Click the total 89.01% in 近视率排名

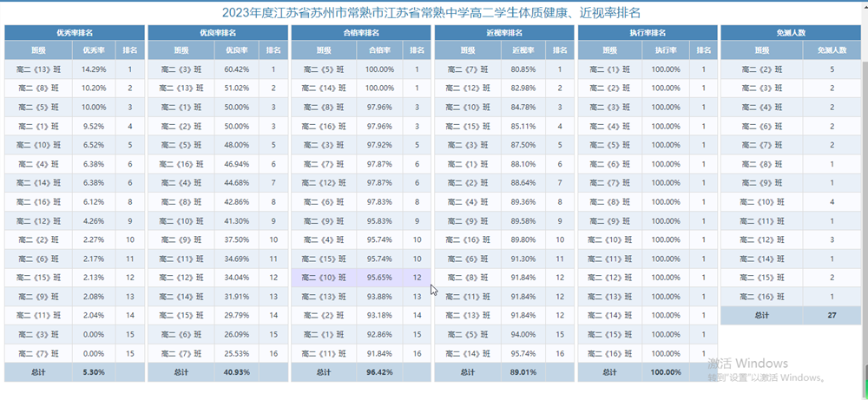(x=523, y=372)
